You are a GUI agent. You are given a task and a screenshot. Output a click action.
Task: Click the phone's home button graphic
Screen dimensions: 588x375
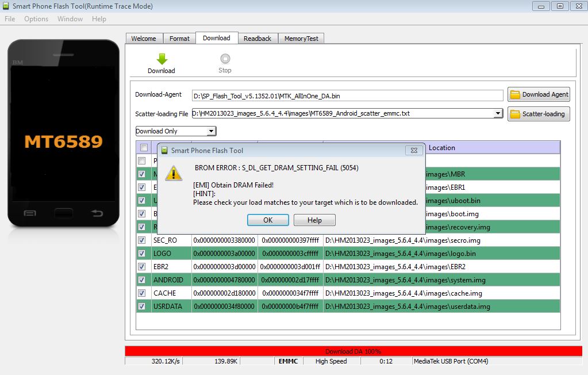click(64, 213)
